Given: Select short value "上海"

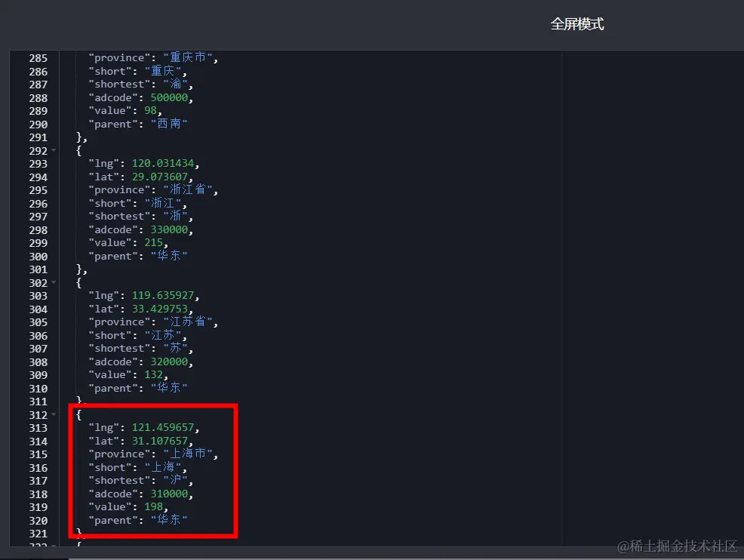Looking at the screenshot, I should tap(163, 466).
